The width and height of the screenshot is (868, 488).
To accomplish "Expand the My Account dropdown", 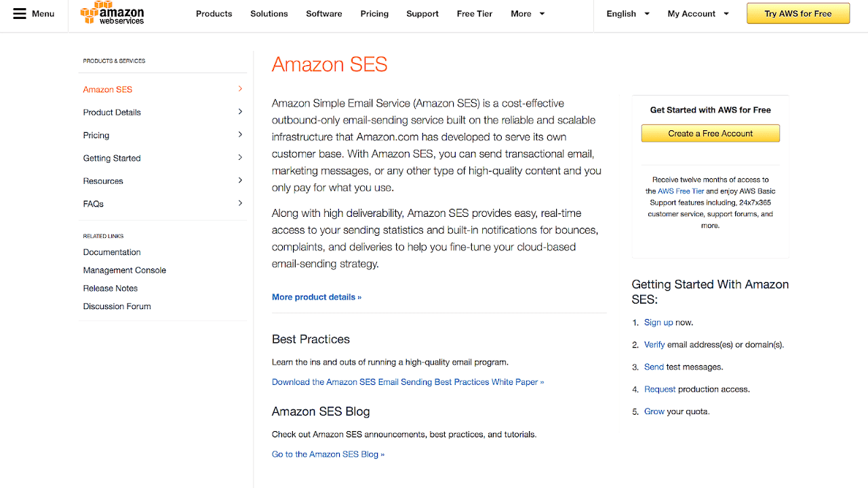I will (698, 14).
